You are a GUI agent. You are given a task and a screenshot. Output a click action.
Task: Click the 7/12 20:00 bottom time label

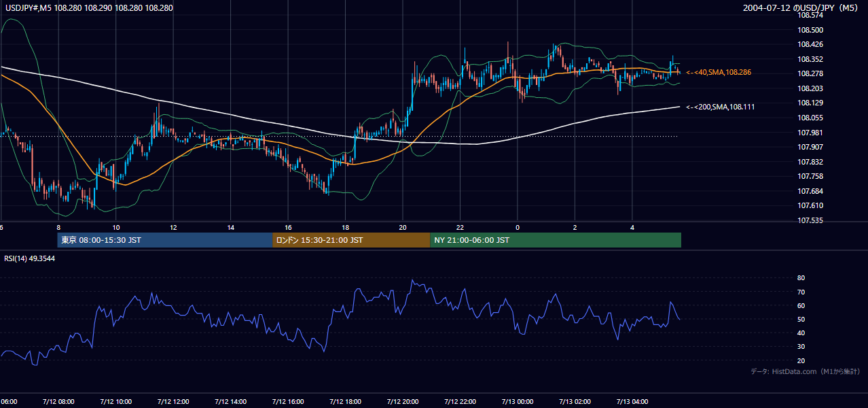[x=403, y=402]
